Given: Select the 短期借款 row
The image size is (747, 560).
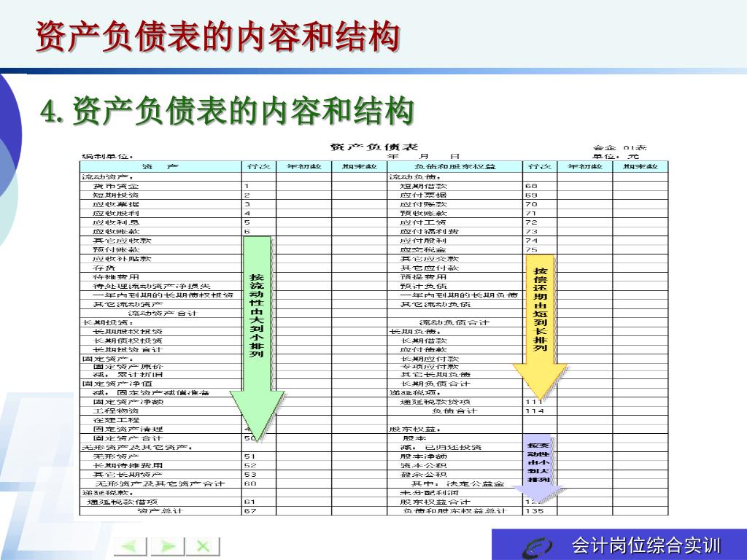Looking at the screenshot, I should [424, 186].
